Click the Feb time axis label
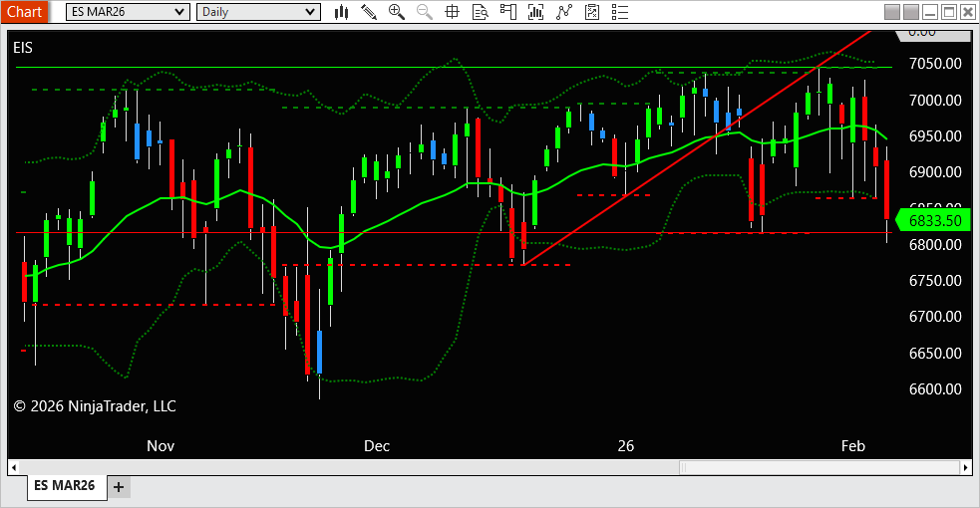The height and width of the screenshot is (508, 980). pos(853,446)
